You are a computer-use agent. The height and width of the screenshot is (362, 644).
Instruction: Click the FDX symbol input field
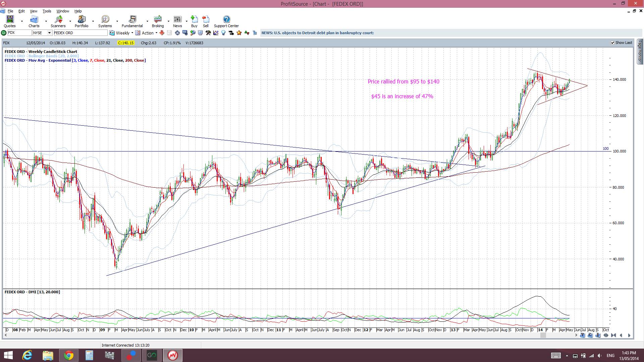click(19, 33)
